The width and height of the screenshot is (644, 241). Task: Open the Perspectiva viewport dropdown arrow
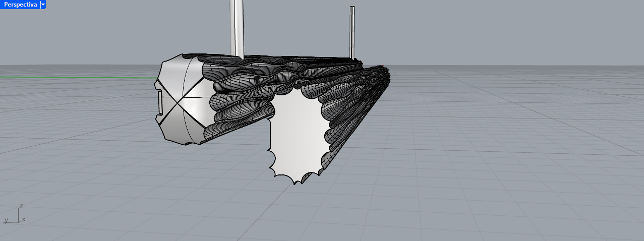pos(43,4)
